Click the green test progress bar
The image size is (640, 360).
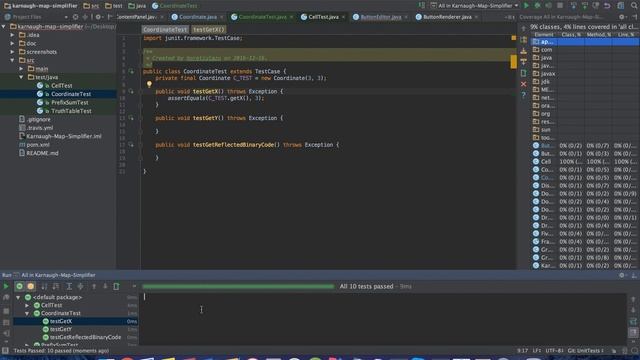[x=238, y=287]
